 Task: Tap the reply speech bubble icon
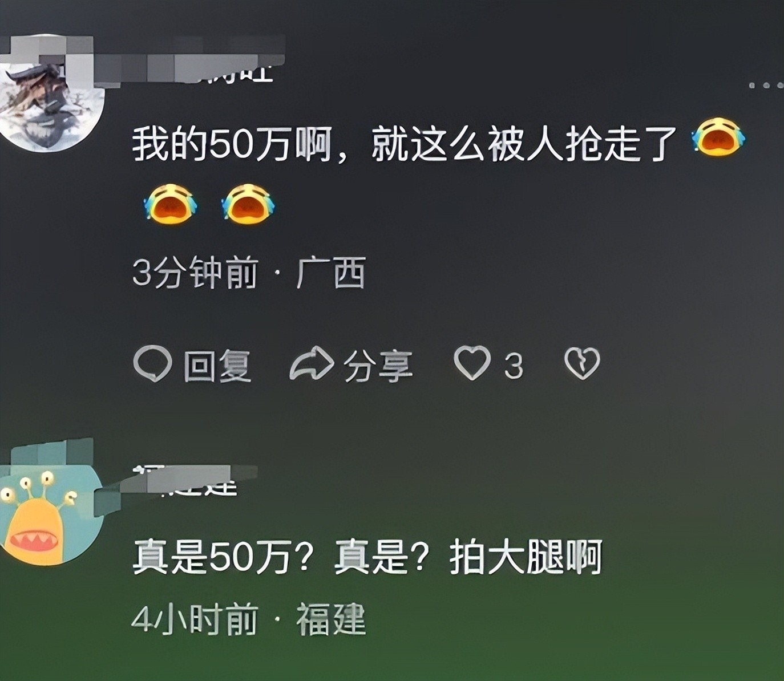(x=152, y=363)
